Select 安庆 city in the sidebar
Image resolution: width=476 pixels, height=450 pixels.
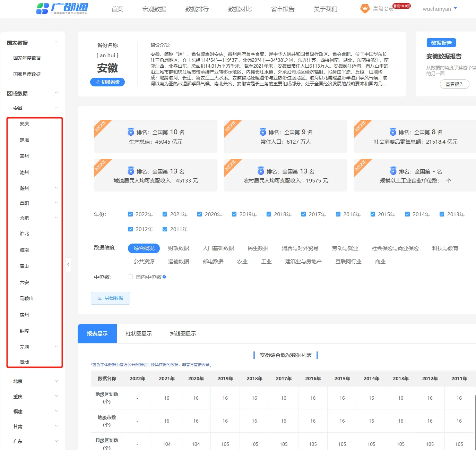click(24, 124)
